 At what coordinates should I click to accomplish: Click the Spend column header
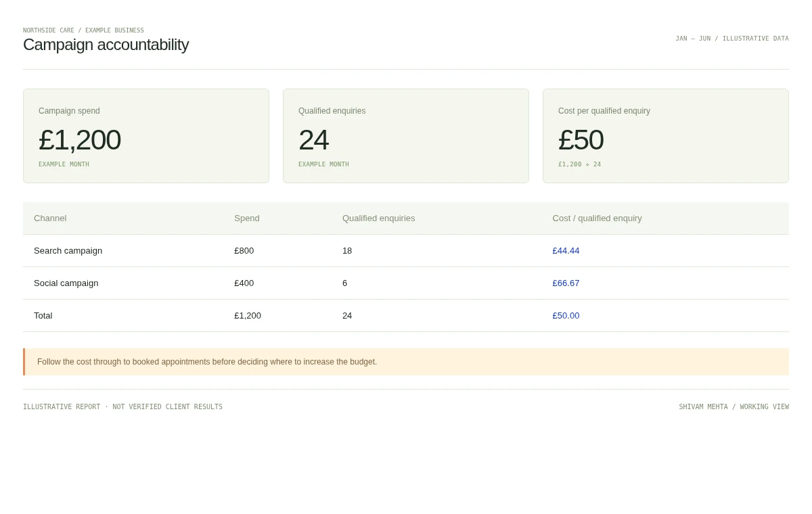pos(247,218)
